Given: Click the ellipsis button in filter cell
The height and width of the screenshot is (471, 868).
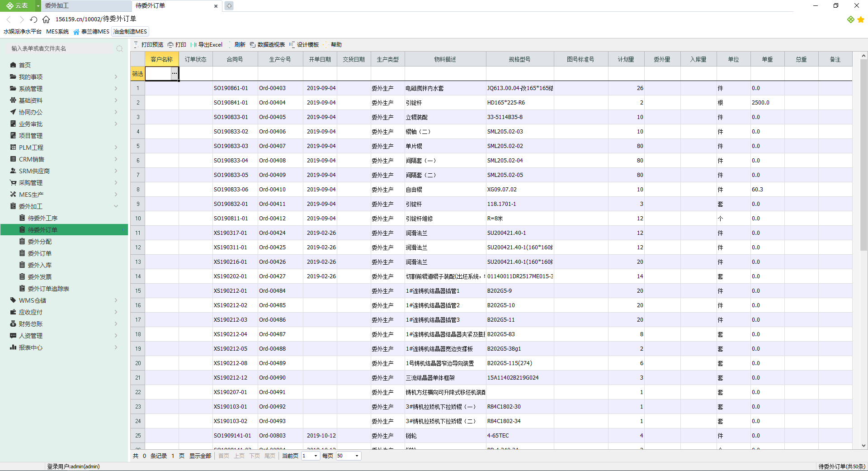Looking at the screenshot, I should pyautogui.click(x=175, y=74).
